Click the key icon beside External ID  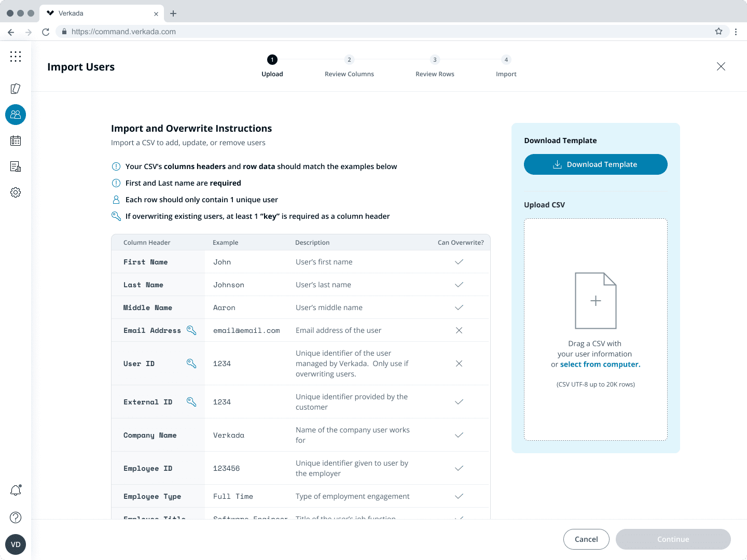[x=191, y=402]
